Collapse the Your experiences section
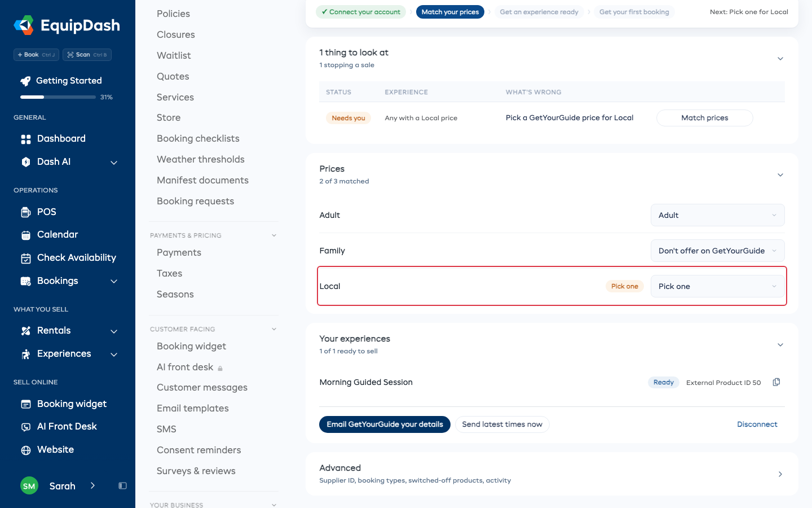812x508 pixels. click(780, 345)
